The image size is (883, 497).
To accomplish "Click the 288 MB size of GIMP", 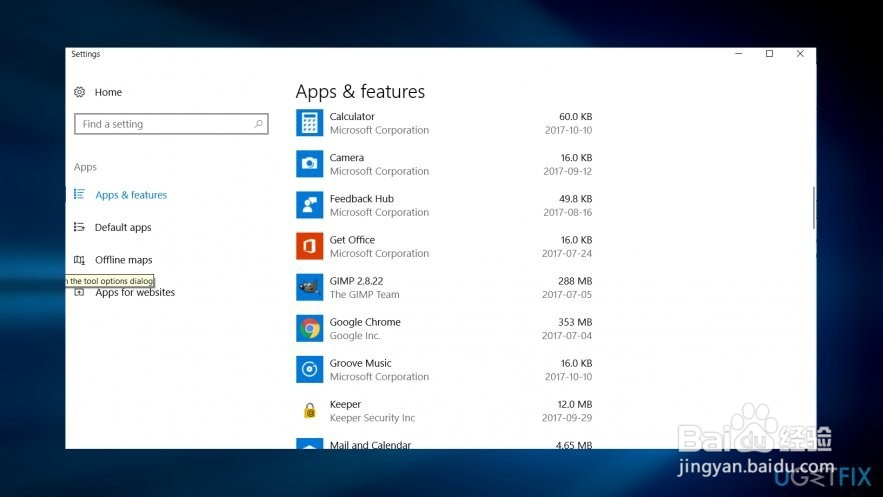I will pyautogui.click(x=575, y=281).
